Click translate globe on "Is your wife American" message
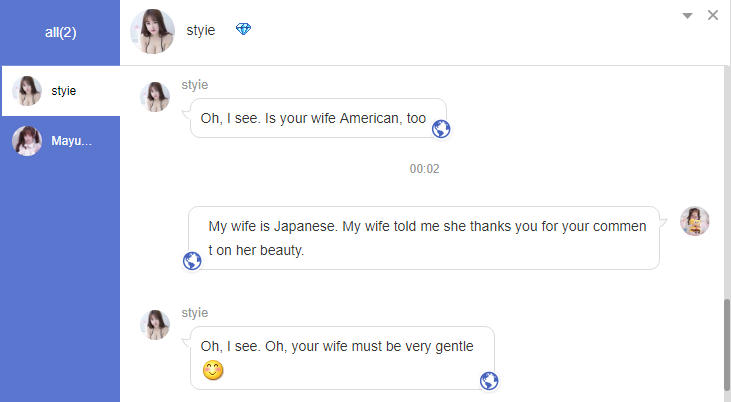The width and height of the screenshot is (731, 402). click(x=441, y=128)
